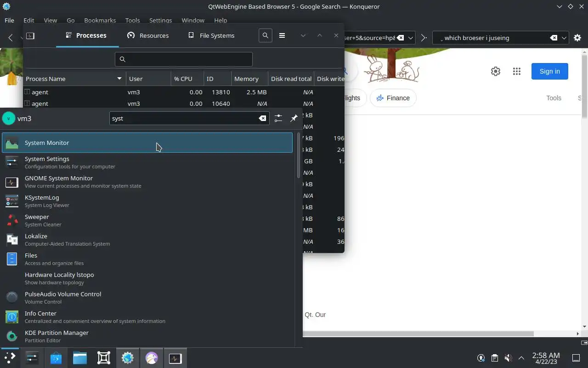Image resolution: width=588 pixels, height=368 pixels.
Task: Open Bookmarks menu in Konqueror
Action: click(100, 20)
